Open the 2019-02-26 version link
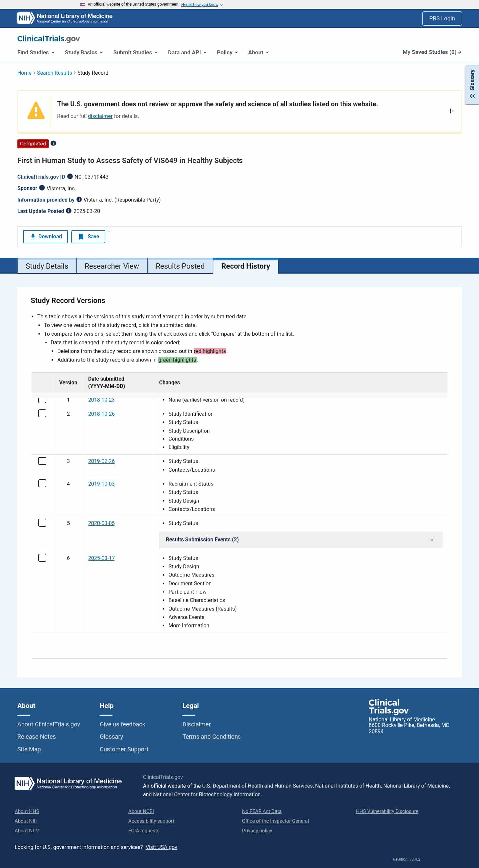 tap(101, 461)
